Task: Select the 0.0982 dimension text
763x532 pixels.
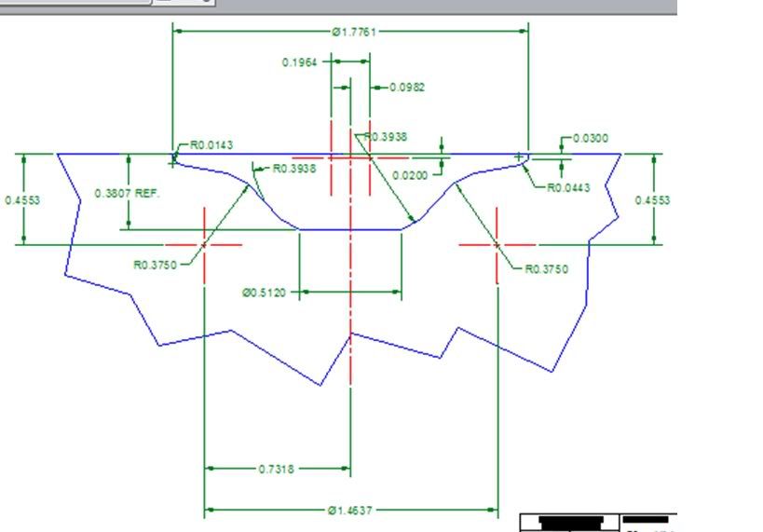Action: coord(407,88)
